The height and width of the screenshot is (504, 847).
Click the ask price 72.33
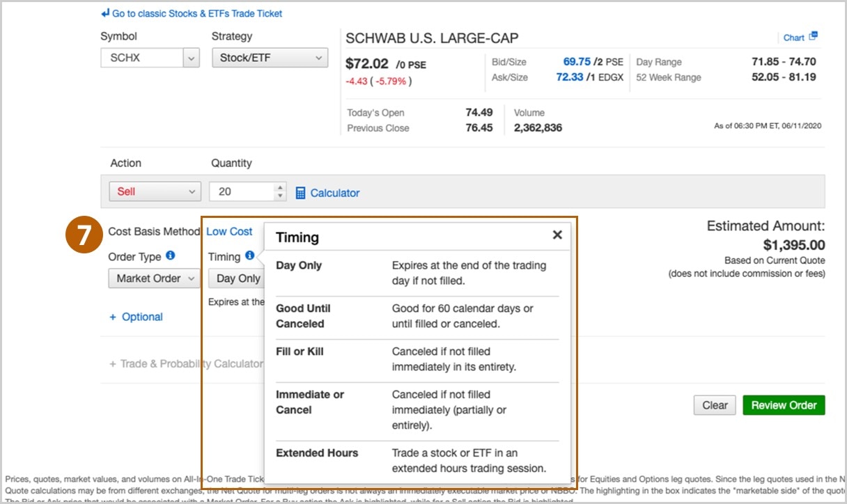tap(570, 77)
